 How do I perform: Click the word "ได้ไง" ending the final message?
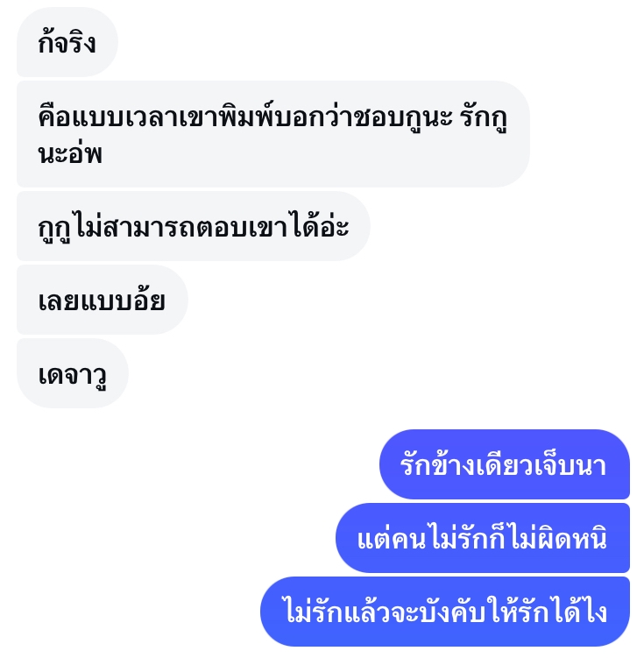(579, 611)
